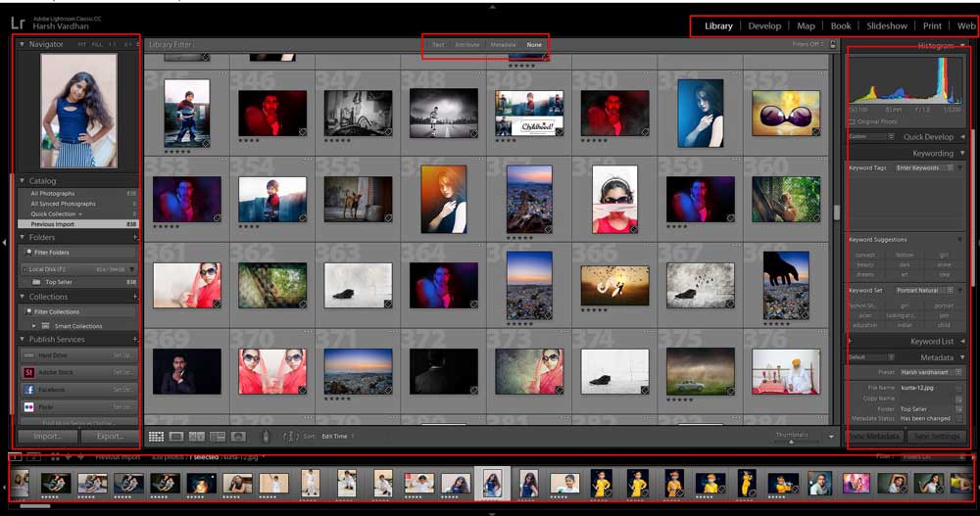Screen dimensions: 980x516
Task: Expand the Quick Develop panel
Action: point(962,137)
